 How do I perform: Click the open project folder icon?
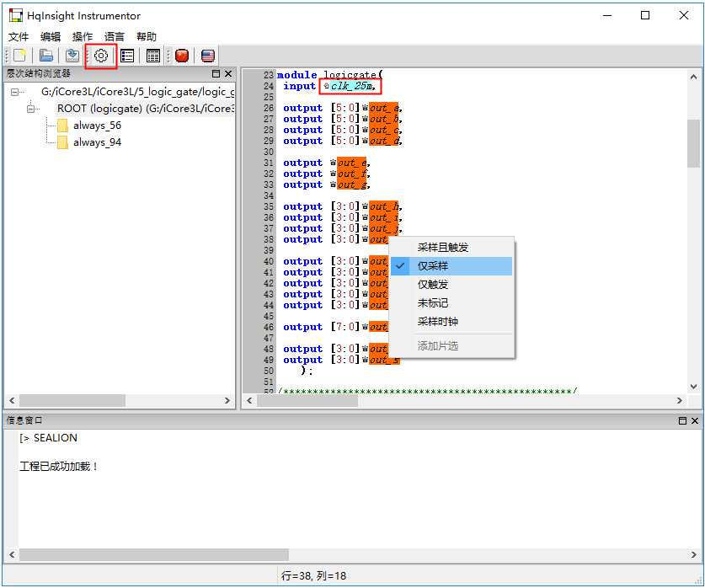(47, 56)
